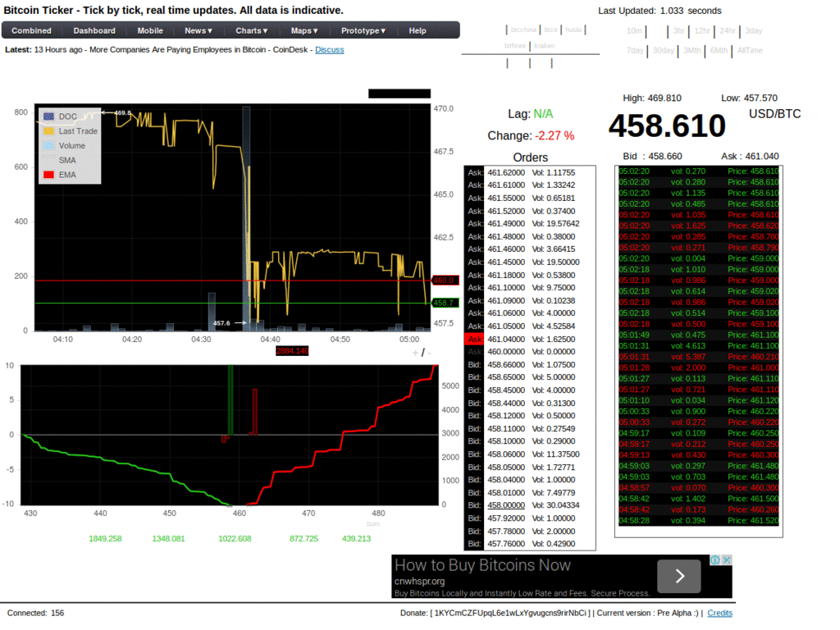Toggle the btce exchange
The width and height of the screenshot is (840, 630).
[550, 30]
